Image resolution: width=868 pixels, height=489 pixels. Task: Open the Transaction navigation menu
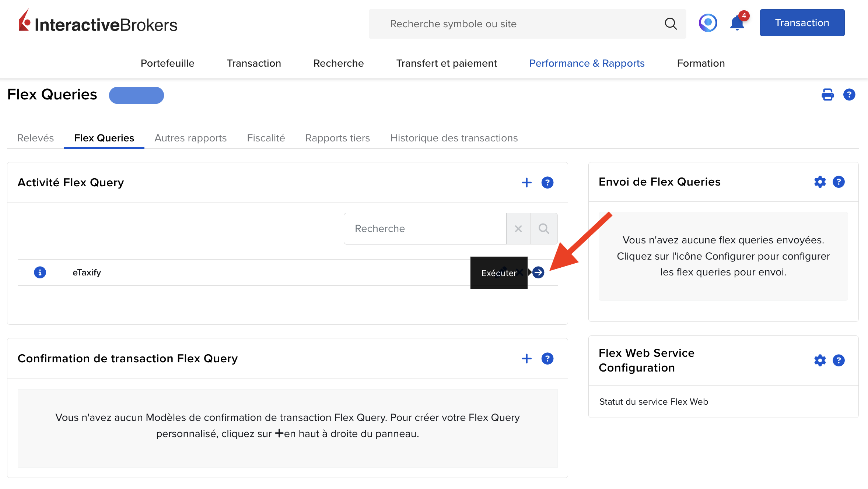(x=254, y=63)
